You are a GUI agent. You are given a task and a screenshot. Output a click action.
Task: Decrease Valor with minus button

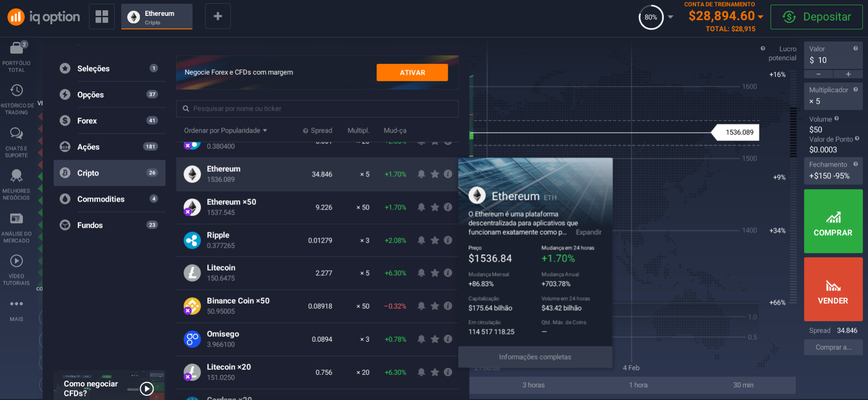coord(819,74)
